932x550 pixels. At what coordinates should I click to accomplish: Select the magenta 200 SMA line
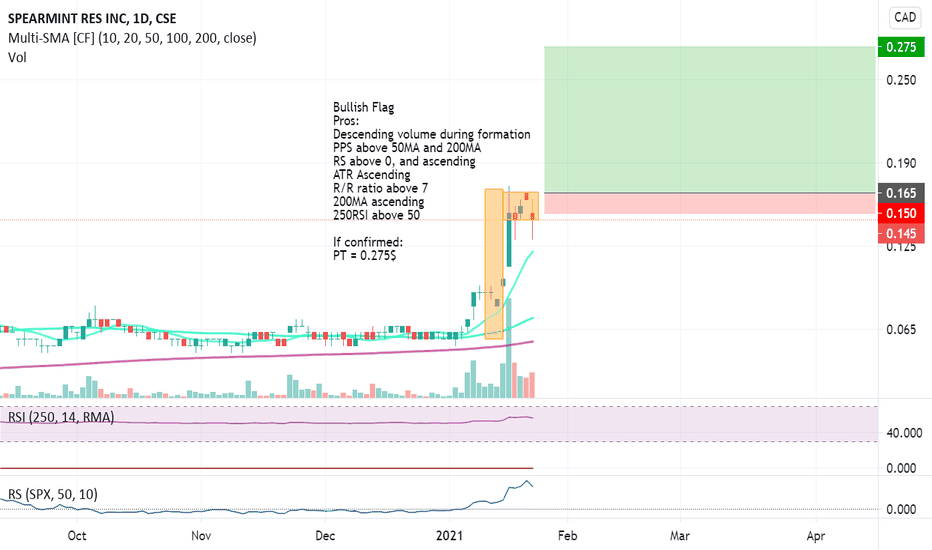click(267, 356)
